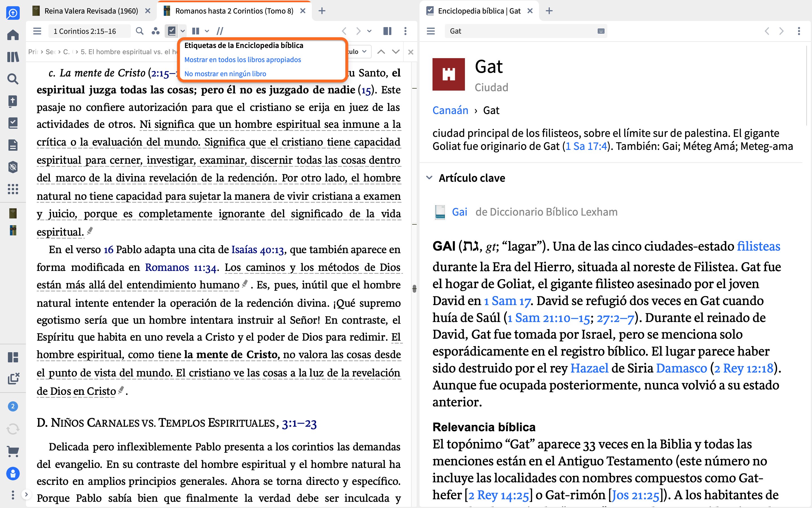Open the Canaán breadcrumb link

point(450,110)
